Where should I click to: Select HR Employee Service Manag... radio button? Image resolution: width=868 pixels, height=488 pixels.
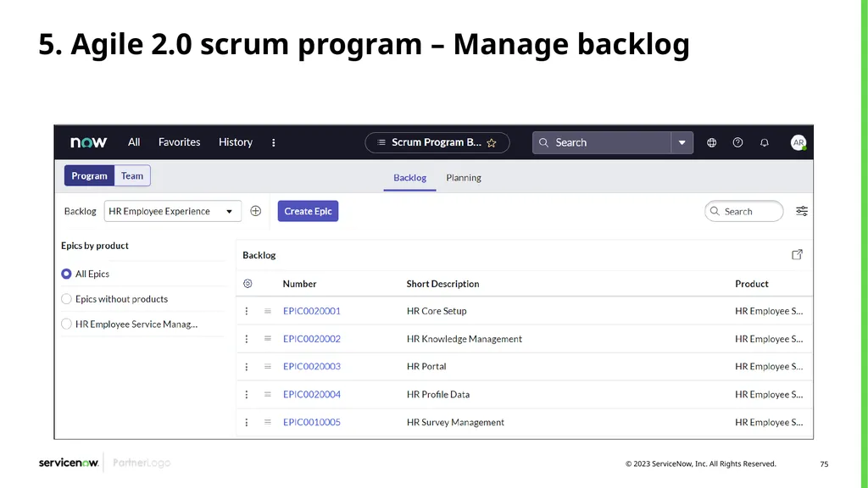pyautogui.click(x=66, y=324)
